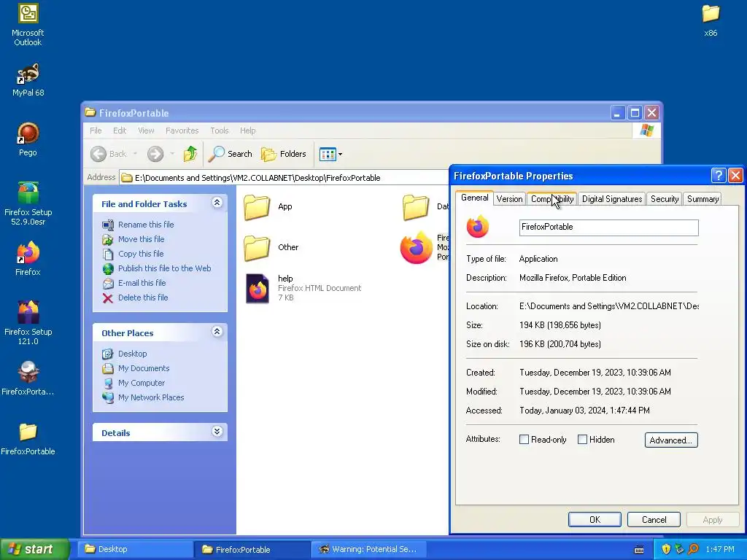Open the Tools menu

(x=219, y=131)
